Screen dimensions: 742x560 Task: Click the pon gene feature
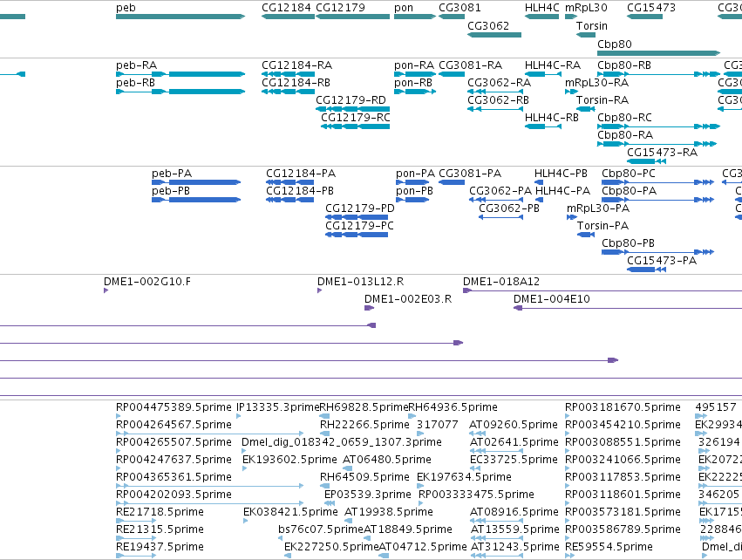click(x=414, y=17)
